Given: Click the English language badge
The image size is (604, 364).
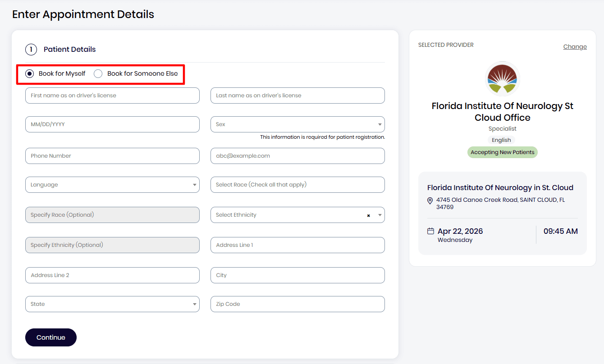Looking at the screenshot, I should 501,140.
